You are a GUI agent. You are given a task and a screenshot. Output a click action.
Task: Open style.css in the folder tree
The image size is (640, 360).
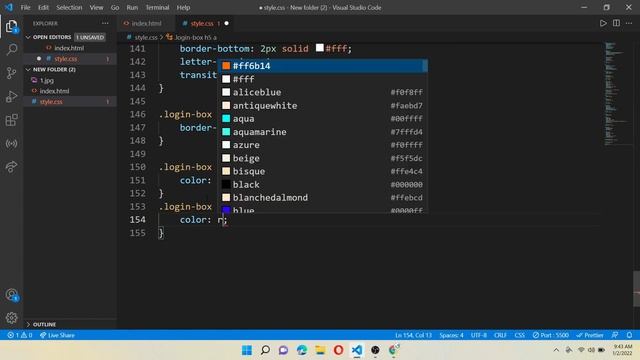[x=70, y=102]
